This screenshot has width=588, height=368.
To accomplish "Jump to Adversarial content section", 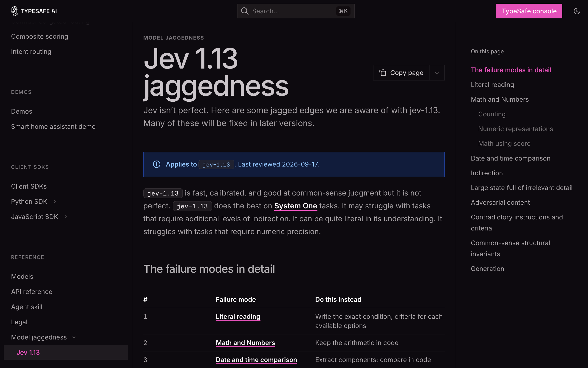I will pyautogui.click(x=500, y=202).
